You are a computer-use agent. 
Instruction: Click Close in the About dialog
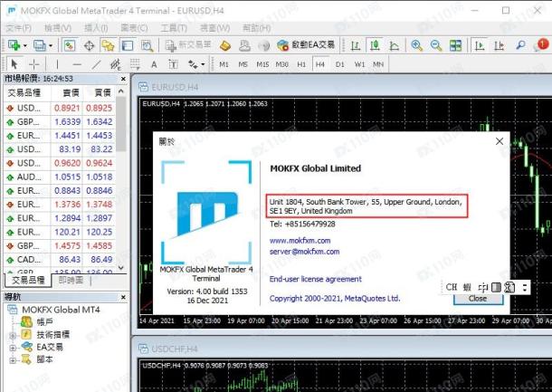tap(477, 298)
